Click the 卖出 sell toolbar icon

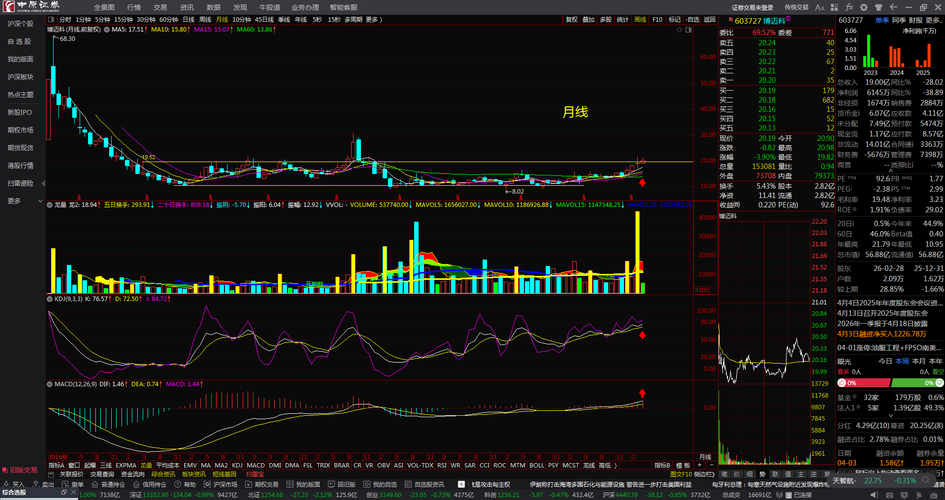(x=36, y=484)
